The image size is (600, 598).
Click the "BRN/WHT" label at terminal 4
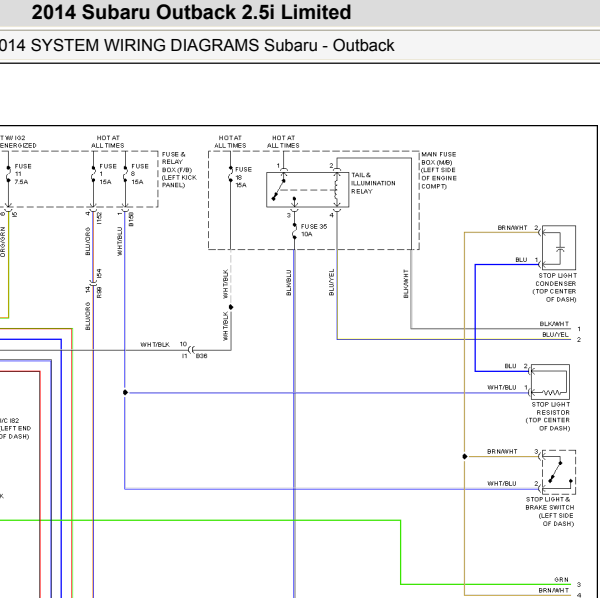click(x=553, y=590)
